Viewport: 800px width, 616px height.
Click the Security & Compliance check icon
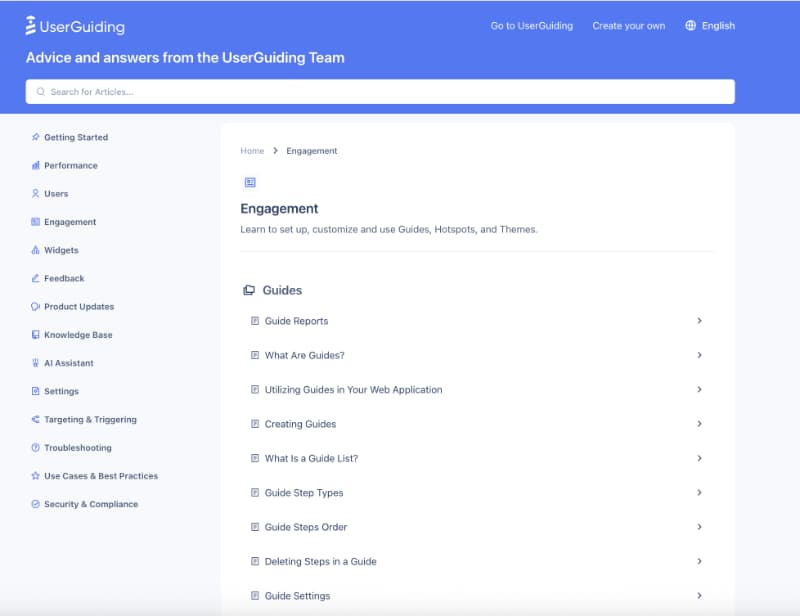point(35,504)
